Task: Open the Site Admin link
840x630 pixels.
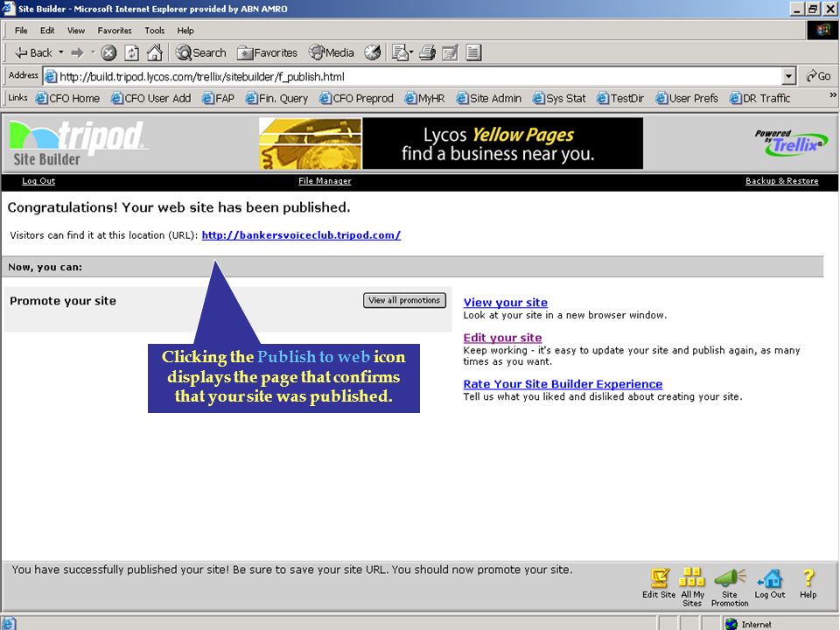Action: (488, 99)
